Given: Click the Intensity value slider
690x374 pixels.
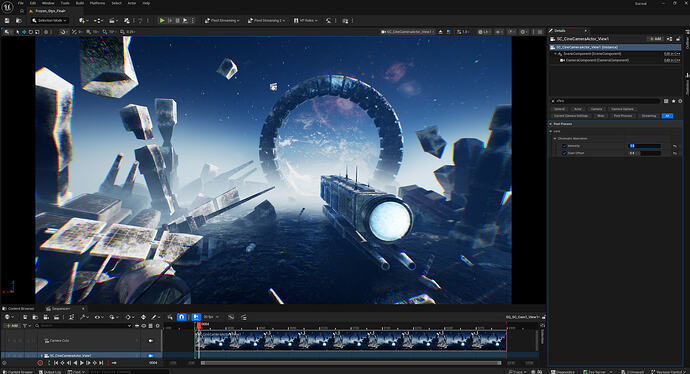Looking at the screenshot, I should pyautogui.click(x=645, y=146).
